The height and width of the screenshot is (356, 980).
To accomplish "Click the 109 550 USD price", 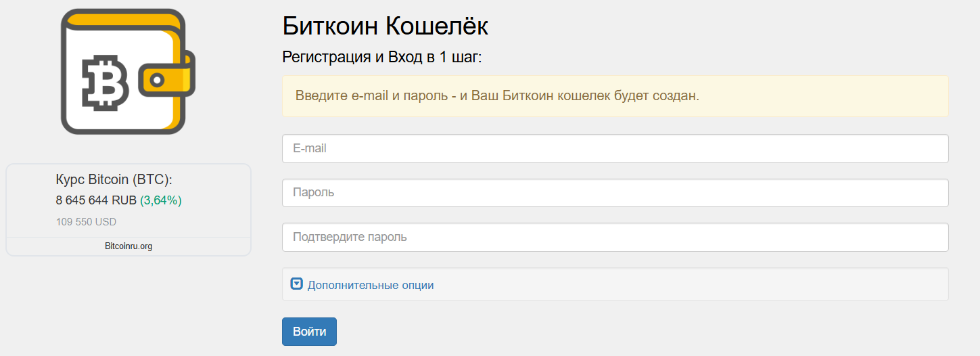I will click(x=86, y=222).
